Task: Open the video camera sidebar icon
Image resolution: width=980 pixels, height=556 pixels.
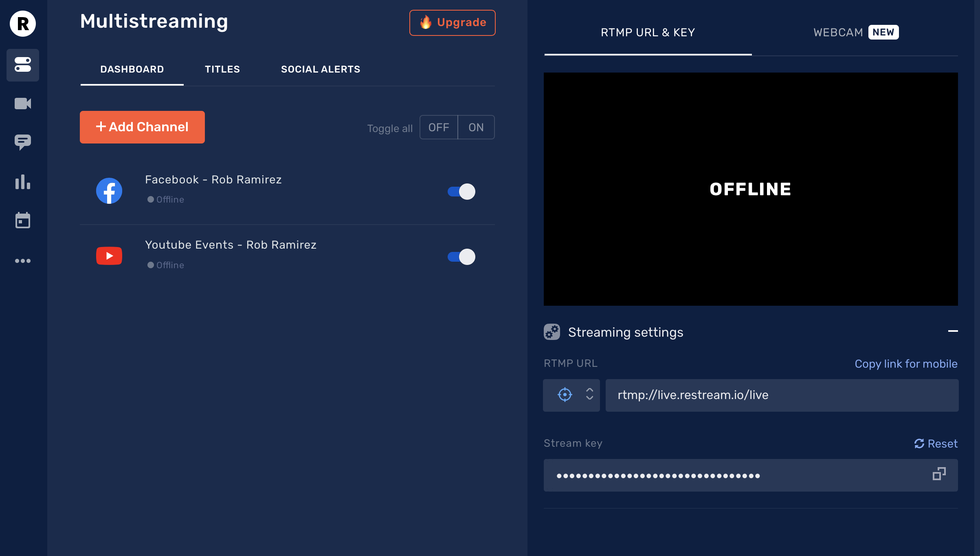Action: 23,104
